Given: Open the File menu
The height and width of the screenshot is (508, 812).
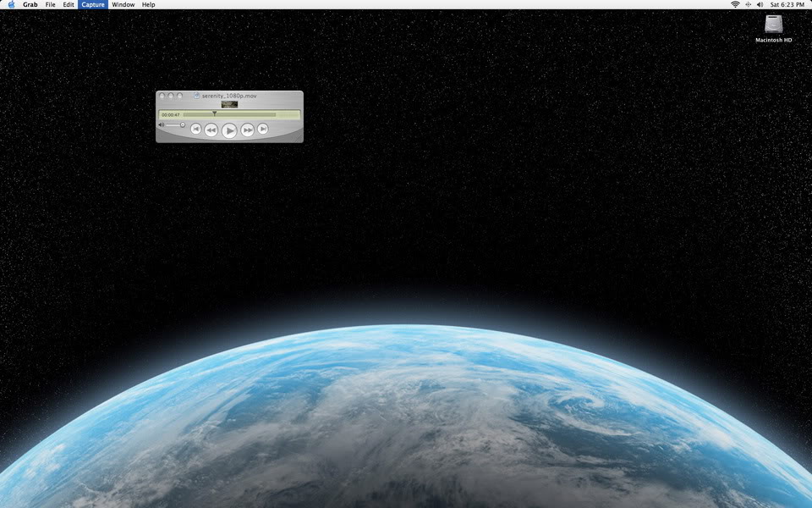Looking at the screenshot, I should [50, 5].
